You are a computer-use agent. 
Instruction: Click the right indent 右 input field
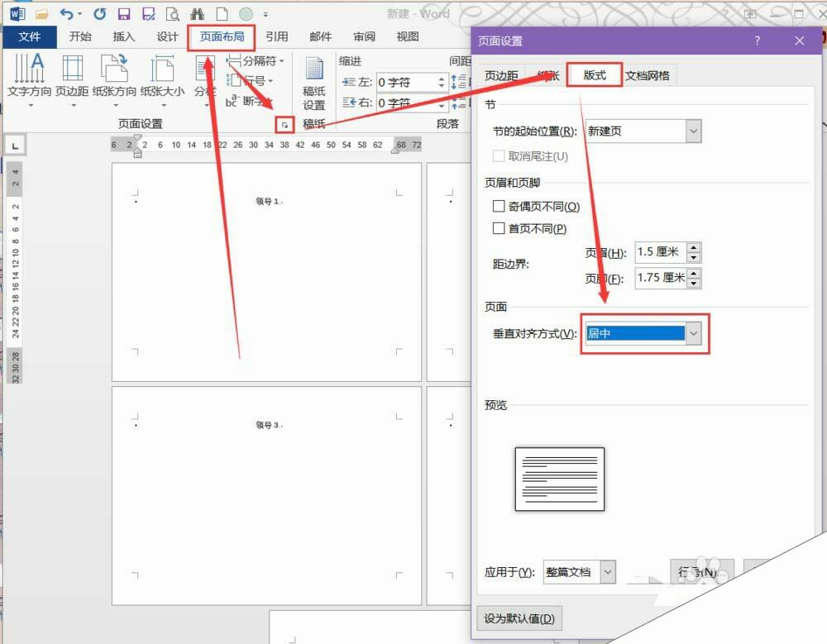click(406, 103)
